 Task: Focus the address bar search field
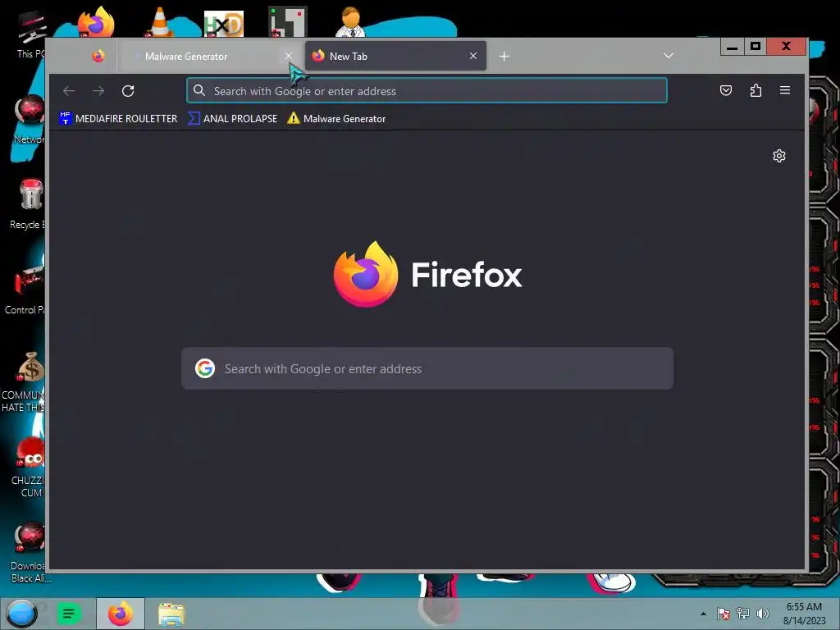pos(427,90)
